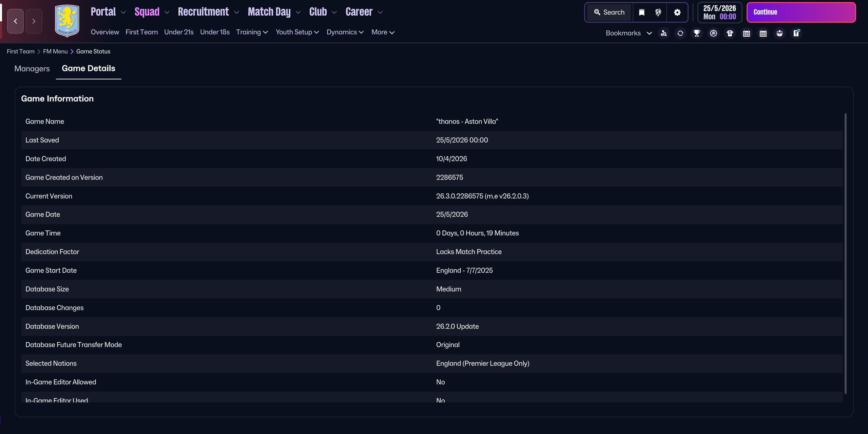Click the Aston Villa club crest

click(x=67, y=21)
